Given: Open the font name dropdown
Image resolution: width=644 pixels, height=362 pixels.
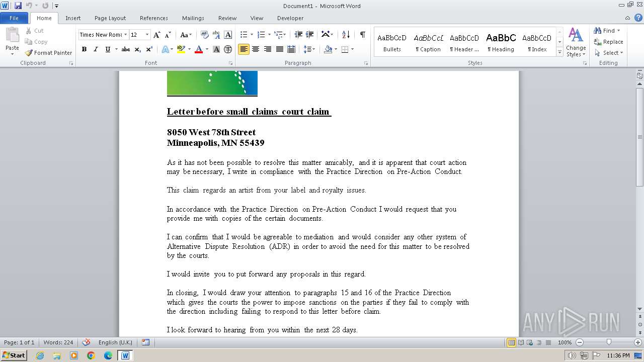Looking at the screenshot, I should [125, 35].
